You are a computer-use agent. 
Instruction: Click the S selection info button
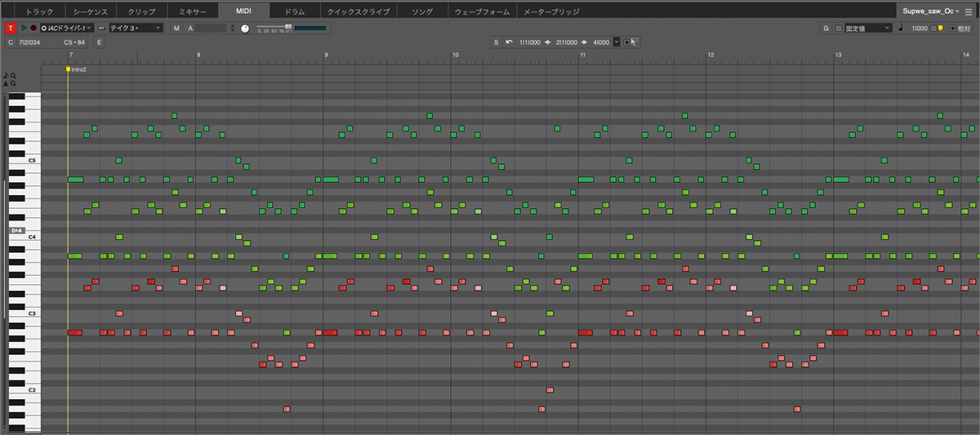click(x=496, y=42)
